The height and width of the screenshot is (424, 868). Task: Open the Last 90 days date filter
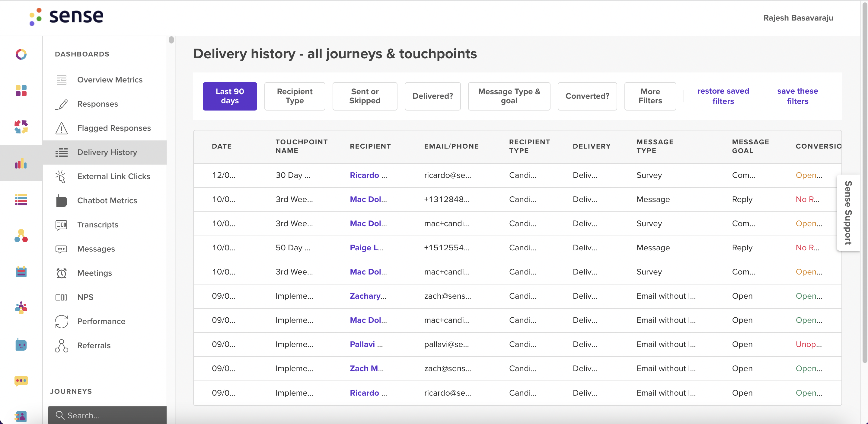tap(230, 96)
